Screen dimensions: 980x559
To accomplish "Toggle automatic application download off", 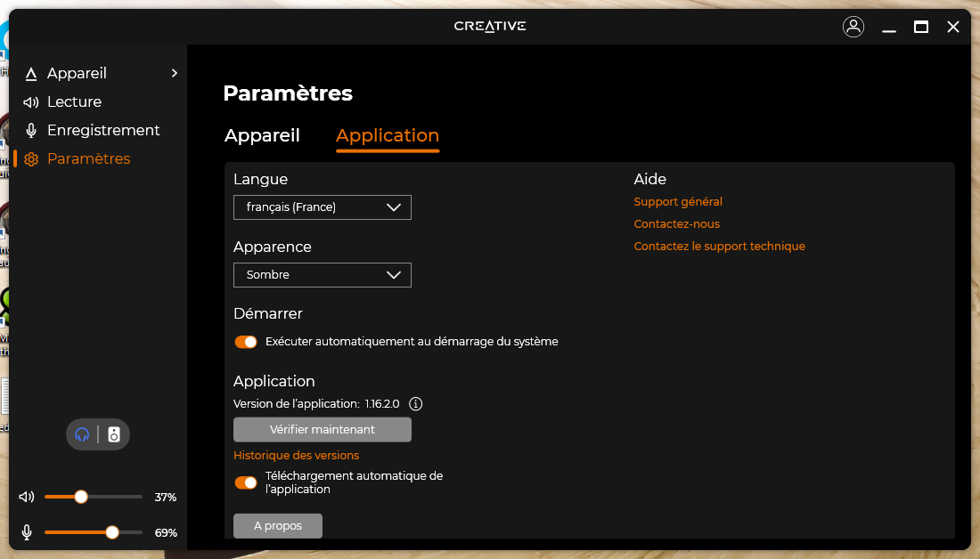I will coord(245,482).
